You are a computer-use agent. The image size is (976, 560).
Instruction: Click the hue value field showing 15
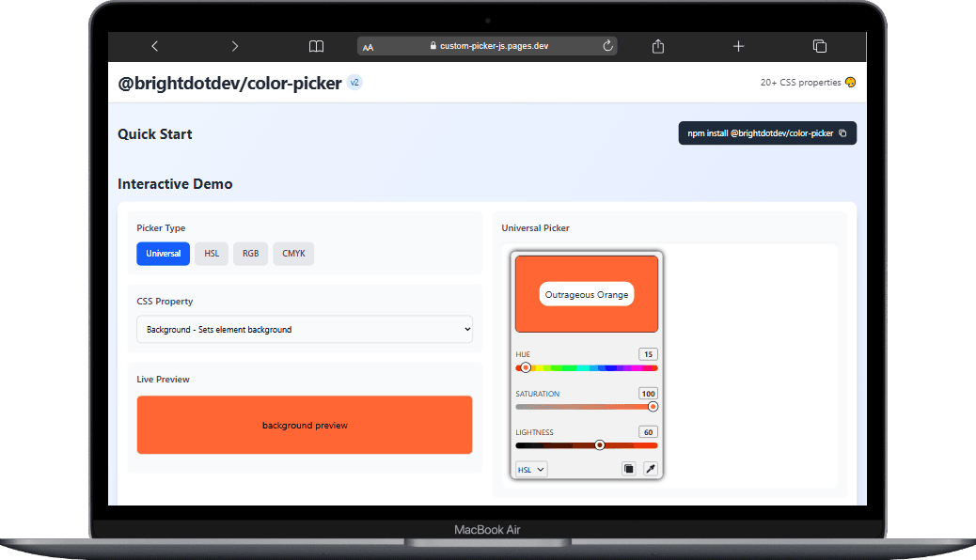coord(648,354)
